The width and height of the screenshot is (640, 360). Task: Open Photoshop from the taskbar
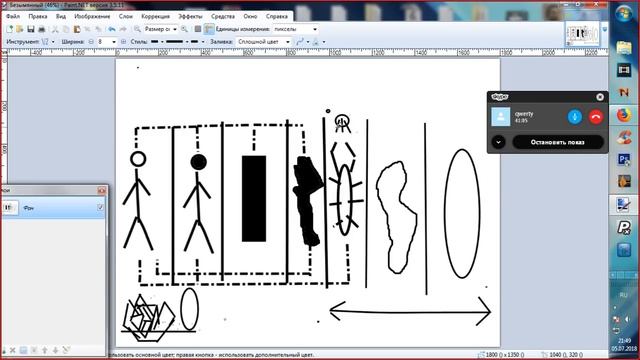pos(624,159)
